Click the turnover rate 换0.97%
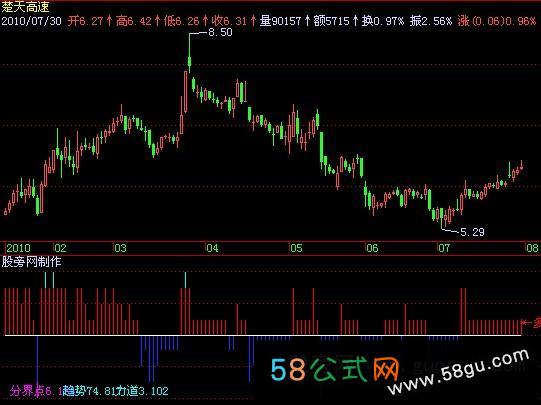This screenshot has width=541, height=405. tap(383, 21)
